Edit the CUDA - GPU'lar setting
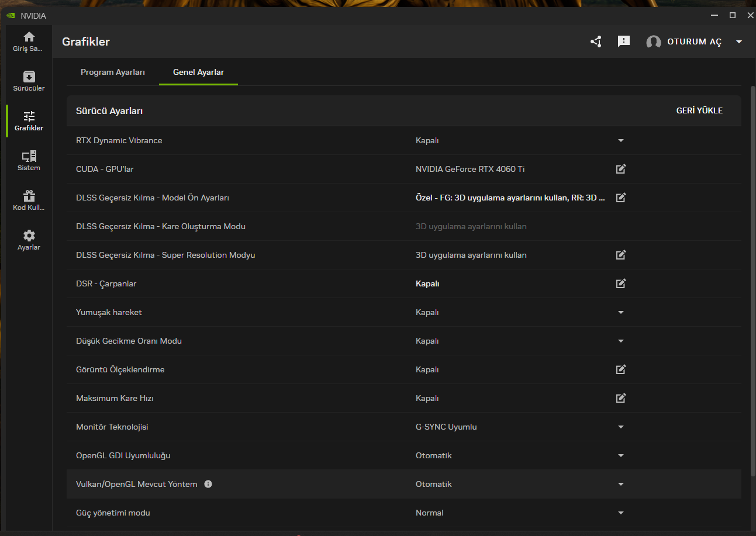The width and height of the screenshot is (756, 536). coord(621,169)
